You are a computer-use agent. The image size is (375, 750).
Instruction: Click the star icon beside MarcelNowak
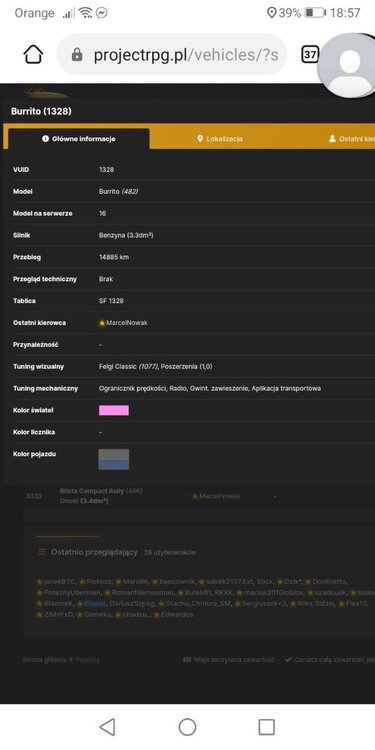[x=102, y=323]
